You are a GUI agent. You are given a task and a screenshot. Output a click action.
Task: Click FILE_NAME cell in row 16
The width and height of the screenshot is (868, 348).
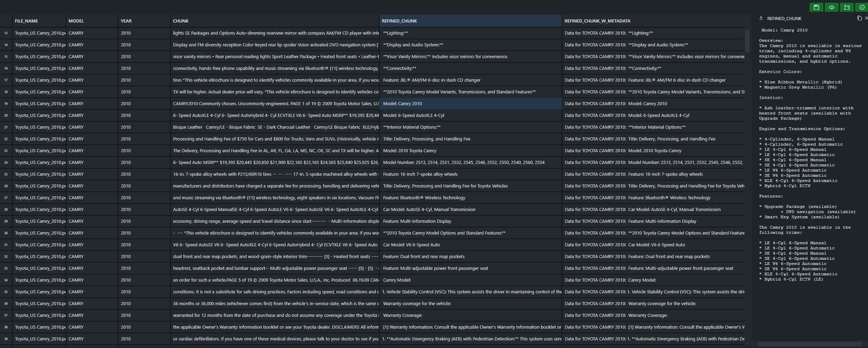click(39, 68)
